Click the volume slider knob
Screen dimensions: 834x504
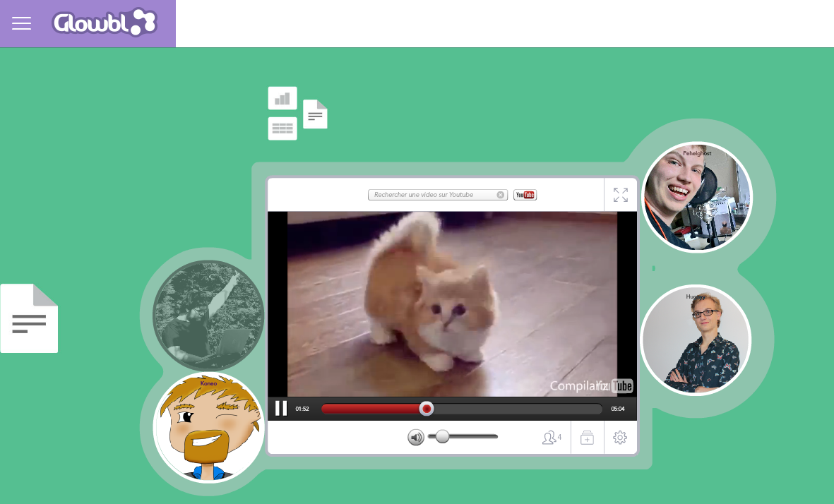click(x=442, y=436)
